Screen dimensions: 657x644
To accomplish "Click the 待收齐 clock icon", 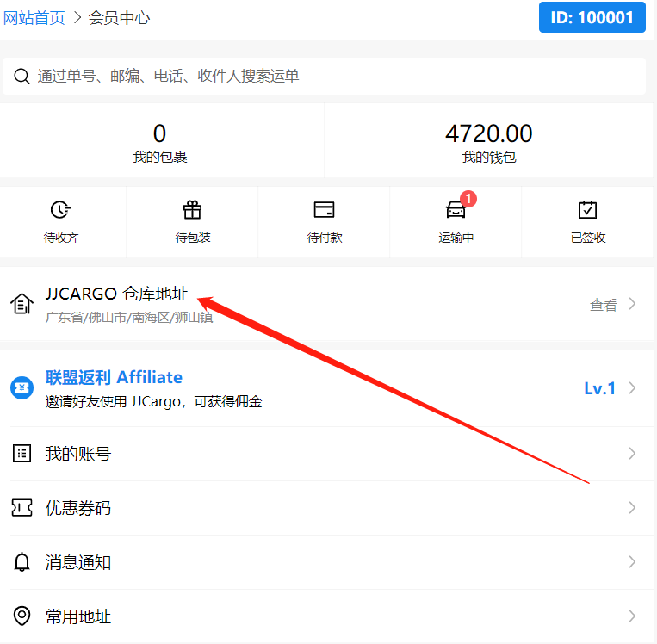I will [61, 209].
